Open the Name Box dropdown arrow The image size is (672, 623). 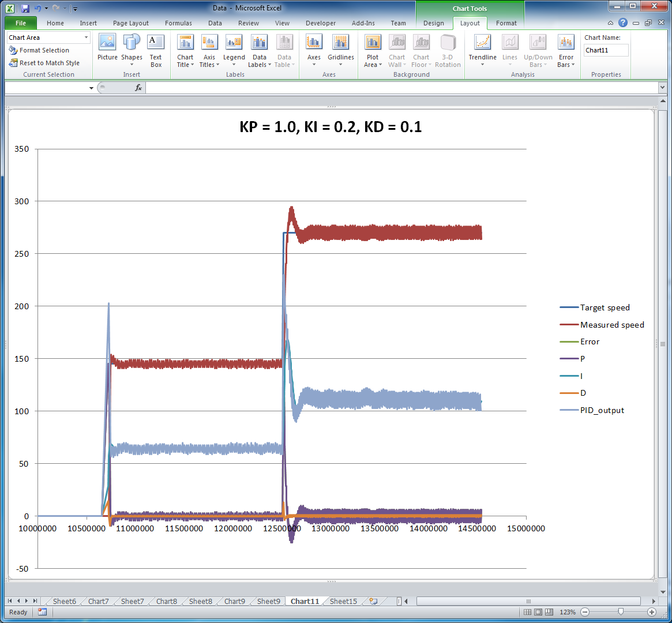[91, 88]
